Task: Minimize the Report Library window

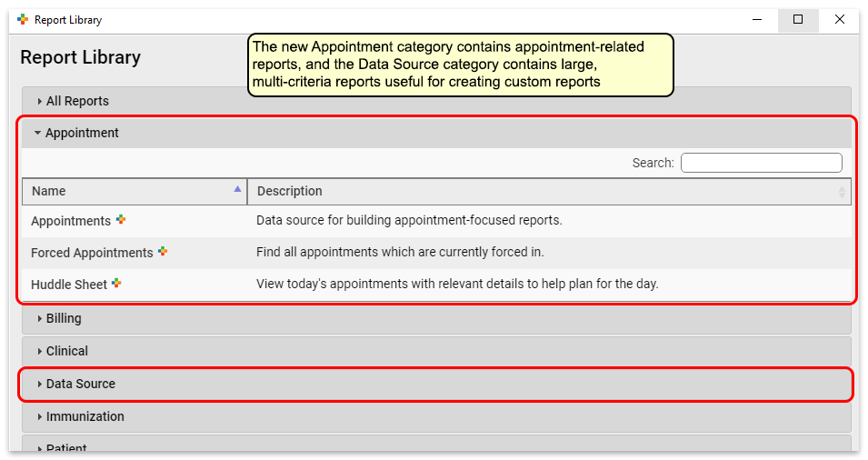Action: (757, 20)
